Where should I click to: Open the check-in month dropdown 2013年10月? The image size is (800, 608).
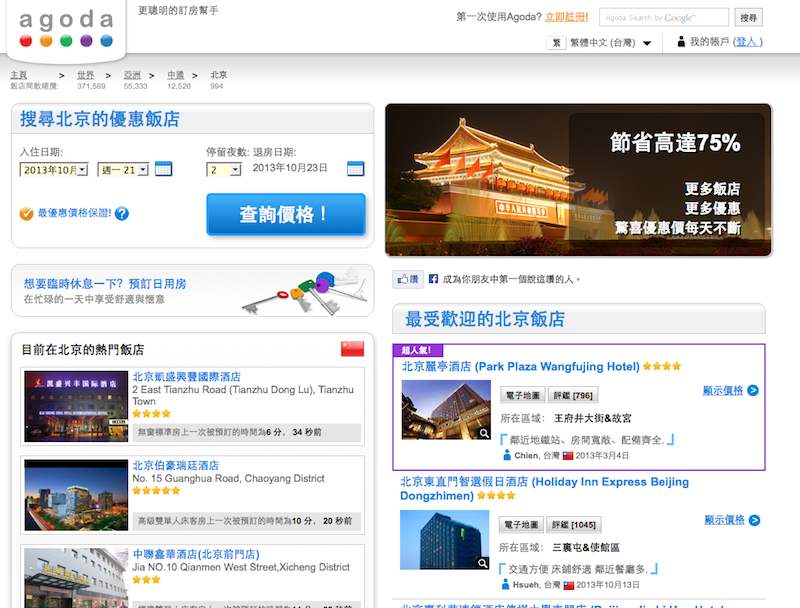coord(54,170)
